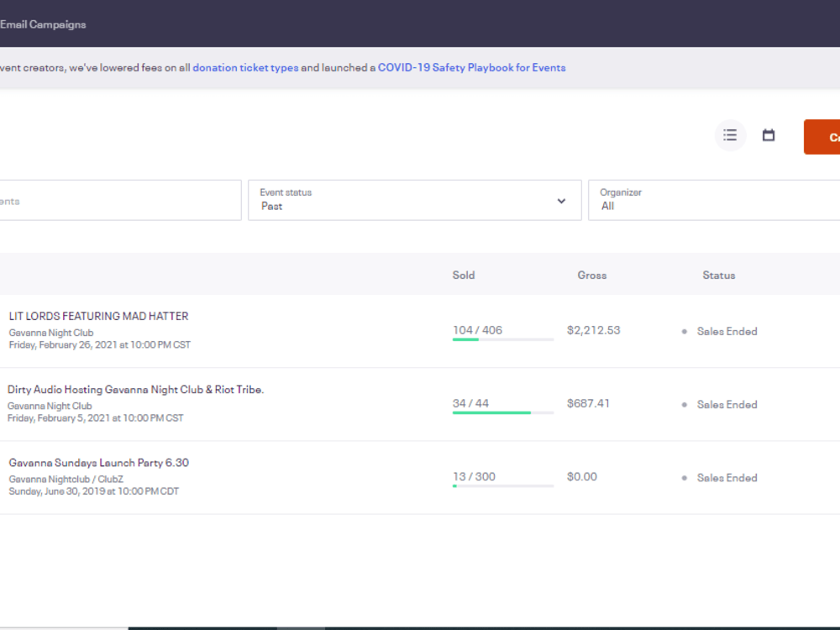Click Sales Ended status for LIT LORDS

tap(727, 331)
